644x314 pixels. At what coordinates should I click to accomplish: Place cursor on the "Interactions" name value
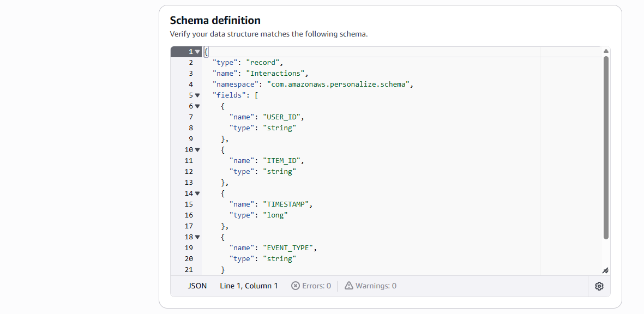point(276,74)
